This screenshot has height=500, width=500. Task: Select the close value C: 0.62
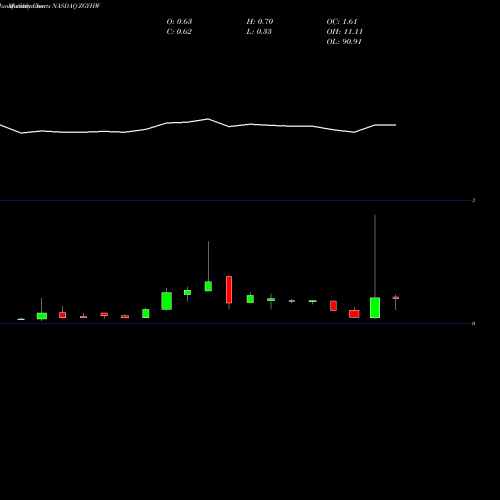[179, 32]
